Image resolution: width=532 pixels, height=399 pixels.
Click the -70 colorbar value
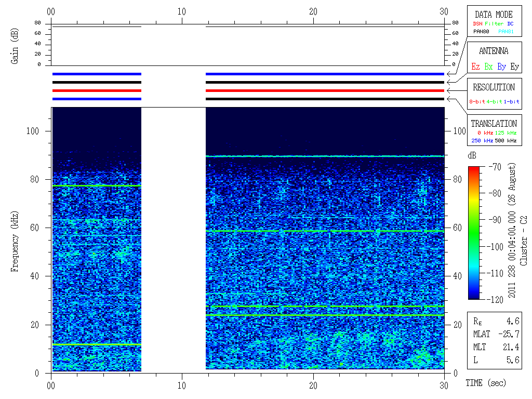(x=495, y=167)
